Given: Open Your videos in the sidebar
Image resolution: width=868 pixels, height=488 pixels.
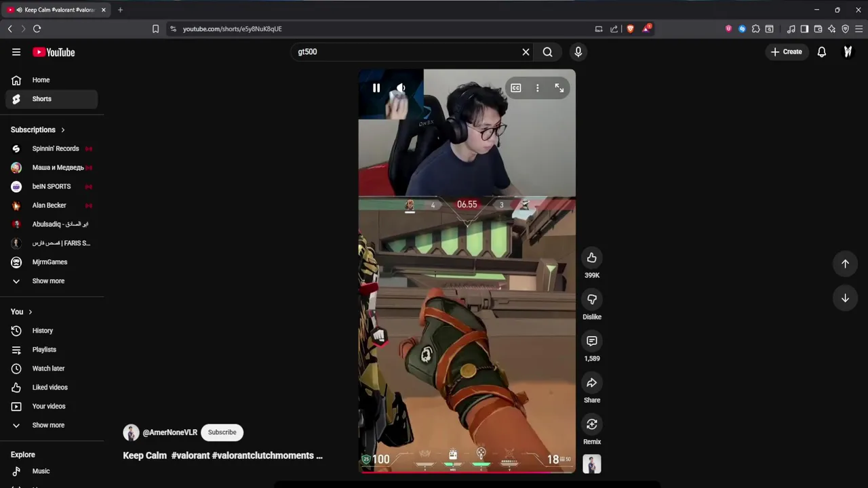Looking at the screenshot, I should tap(52, 407).
